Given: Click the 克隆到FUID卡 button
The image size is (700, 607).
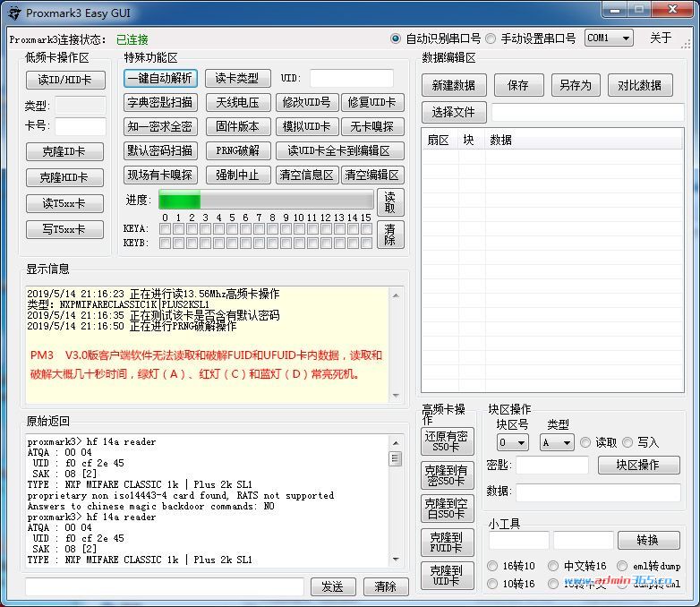Looking at the screenshot, I should click(448, 543).
